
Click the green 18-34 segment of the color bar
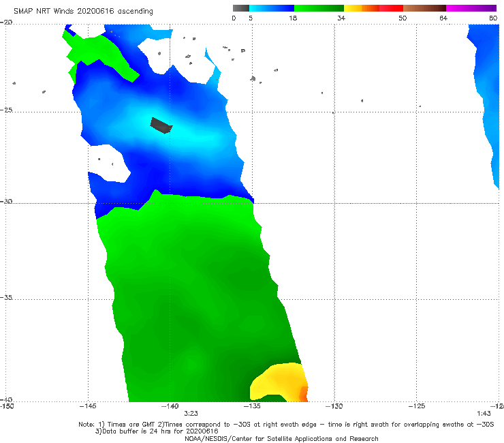319,8
